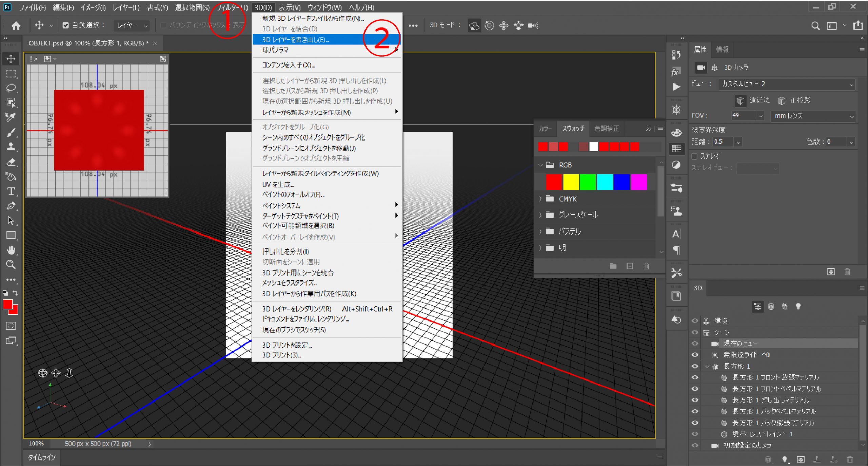The image size is (868, 466).
Task: Select the Pen tool
Action: 11,206
